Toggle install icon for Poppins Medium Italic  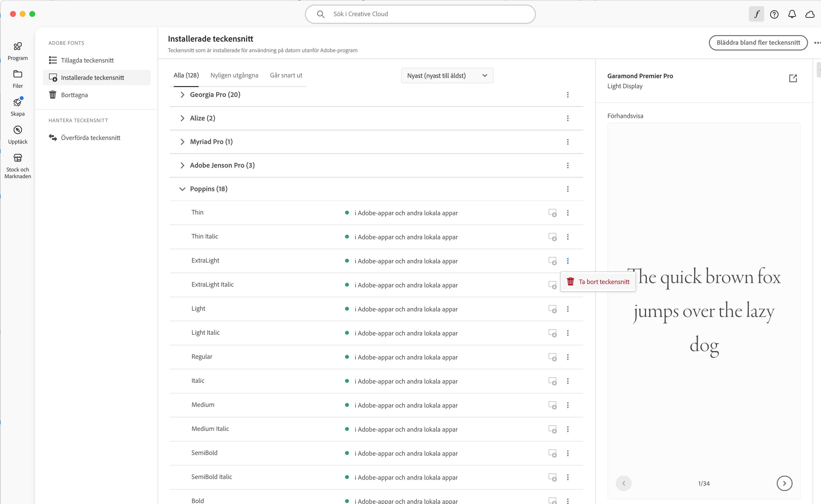[x=552, y=429]
